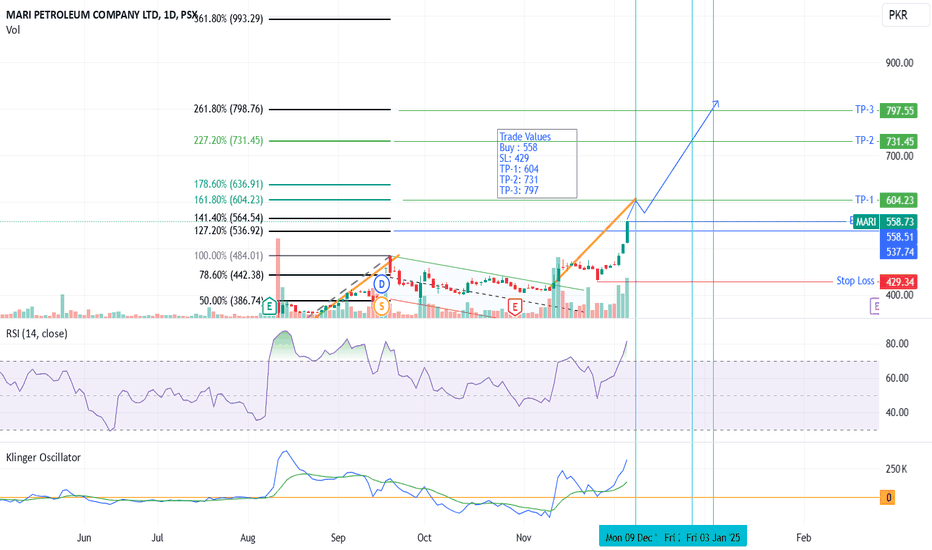Click the Klinger 250K scale value
Screen dimensions: 932x550
pyautogui.click(x=896, y=469)
